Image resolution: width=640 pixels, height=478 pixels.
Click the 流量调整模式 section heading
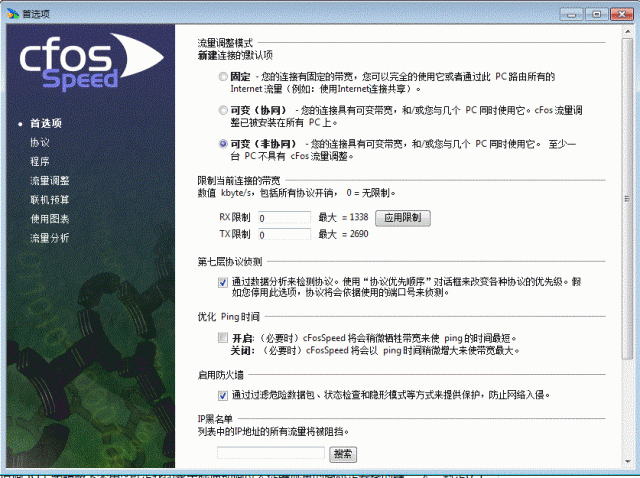click(225, 43)
